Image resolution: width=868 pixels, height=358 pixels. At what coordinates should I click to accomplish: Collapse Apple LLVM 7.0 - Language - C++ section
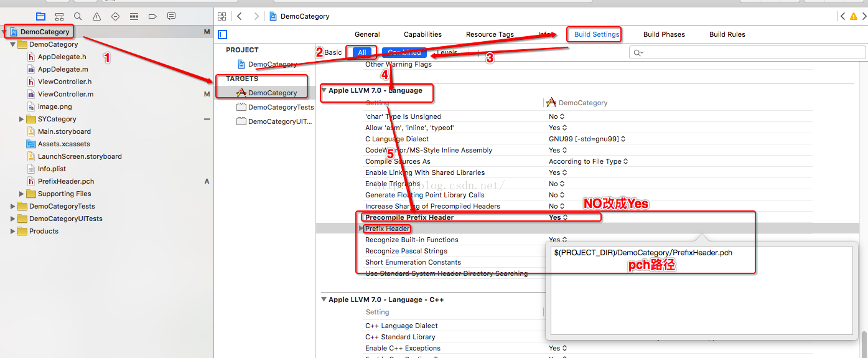(324, 299)
